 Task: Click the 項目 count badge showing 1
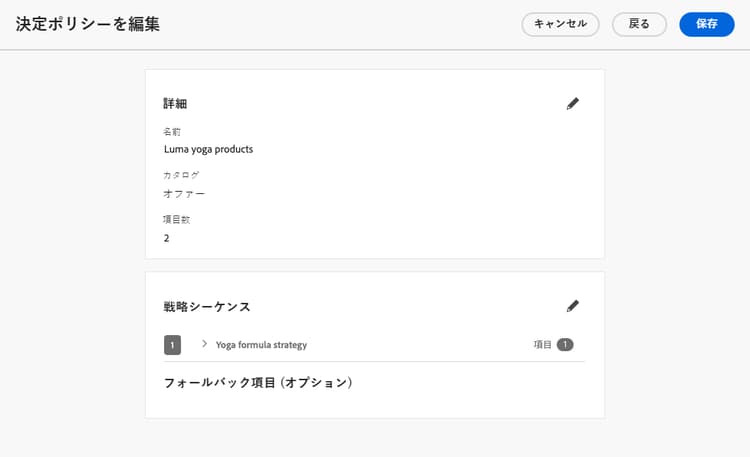point(565,345)
